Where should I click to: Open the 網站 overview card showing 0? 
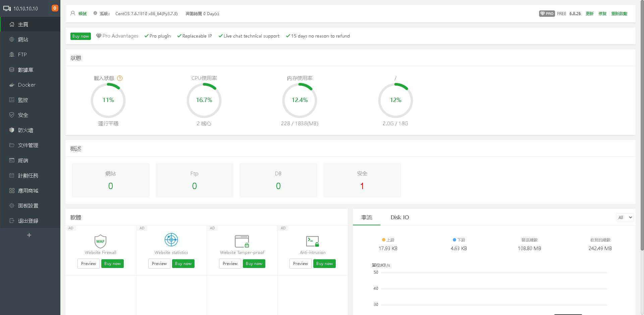111,180
